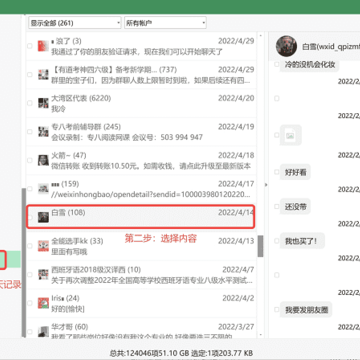Tick checkbox beside 还没带 message
The height and width of the screenshot is (360, 360).
coord(276,206)
